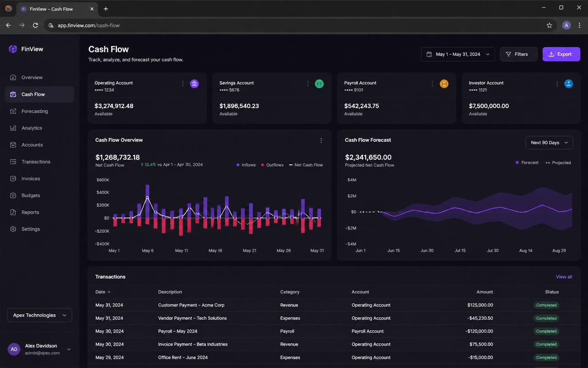Sort transactions by the Date column
Viewport: 588px width, 368px height.
103,292
